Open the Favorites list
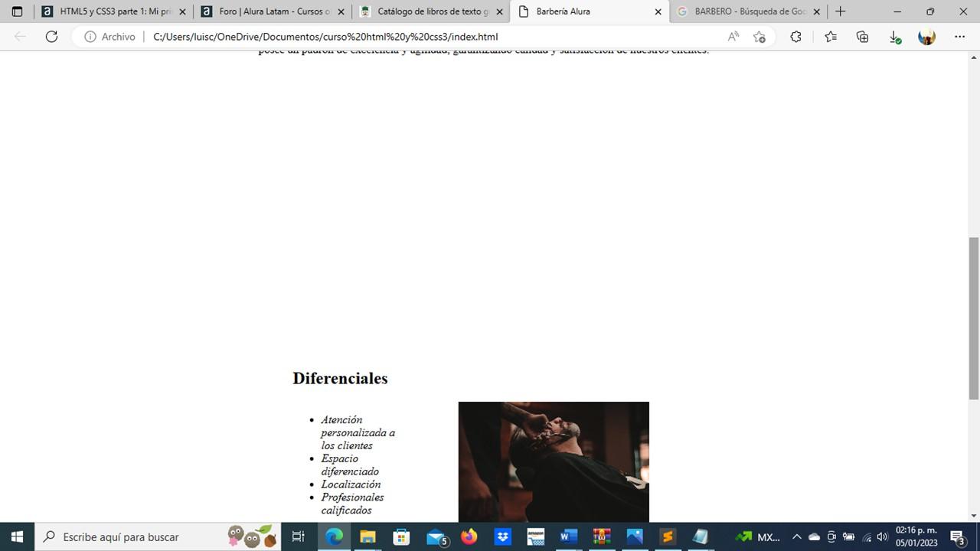980x551 pixels. click(831, 37)
